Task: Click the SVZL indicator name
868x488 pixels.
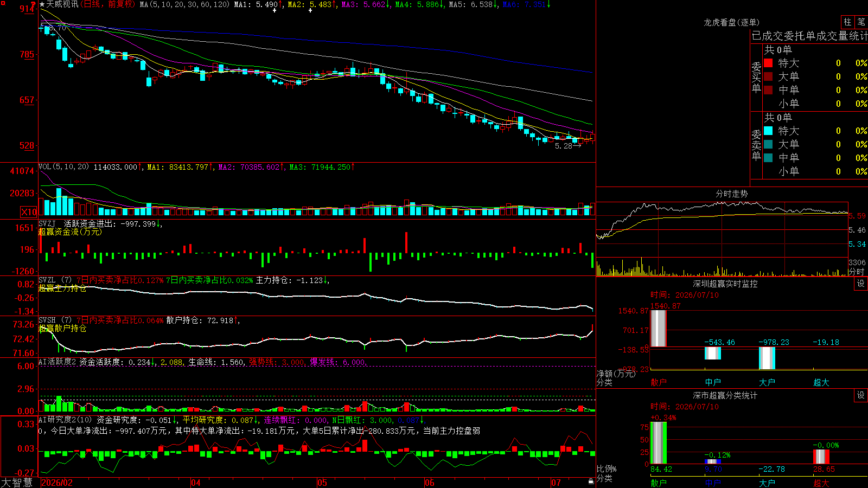Action: click(47, 280)
